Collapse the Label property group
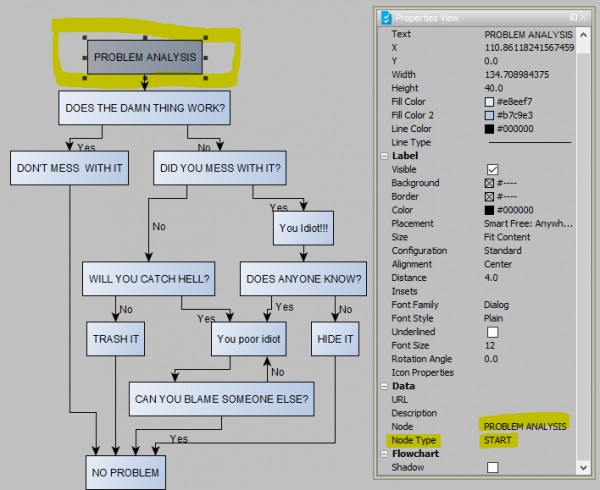The image size is (600, 490). coord(384,156)
